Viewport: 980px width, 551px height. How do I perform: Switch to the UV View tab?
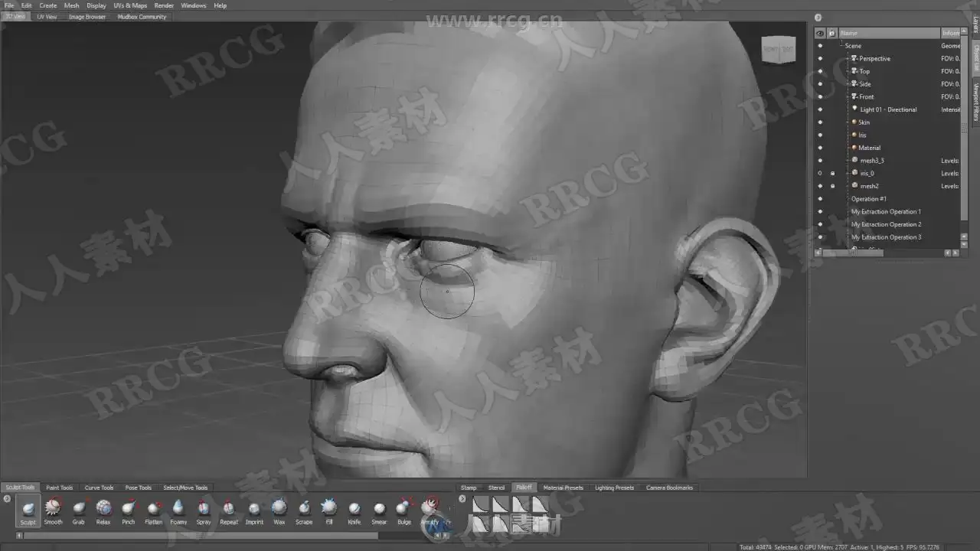point(47,17)
